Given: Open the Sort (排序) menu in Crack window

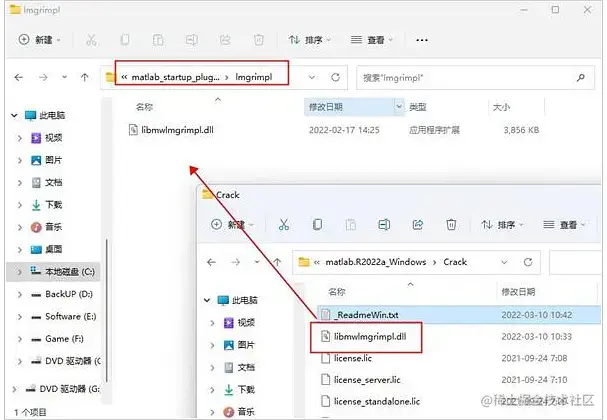Looking at the screenshot, I should click(502, 225).
